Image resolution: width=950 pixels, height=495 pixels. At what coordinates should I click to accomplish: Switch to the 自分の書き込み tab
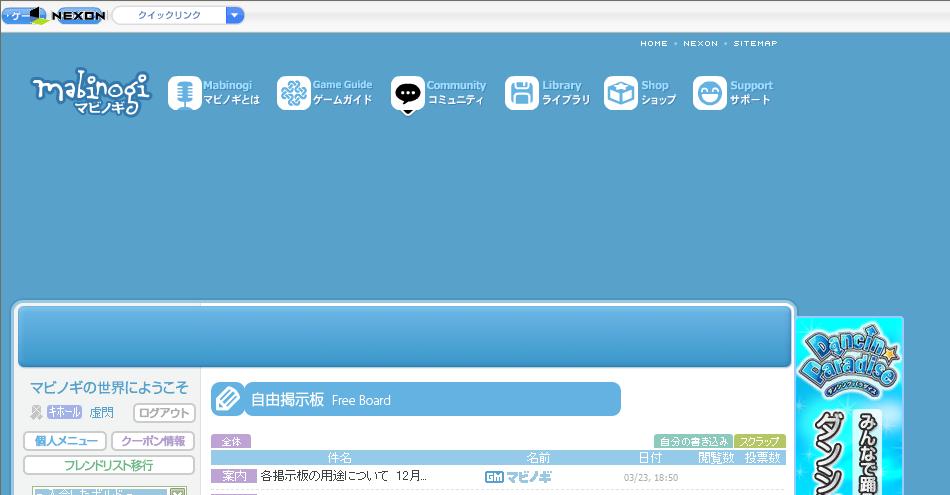(694, 442)
